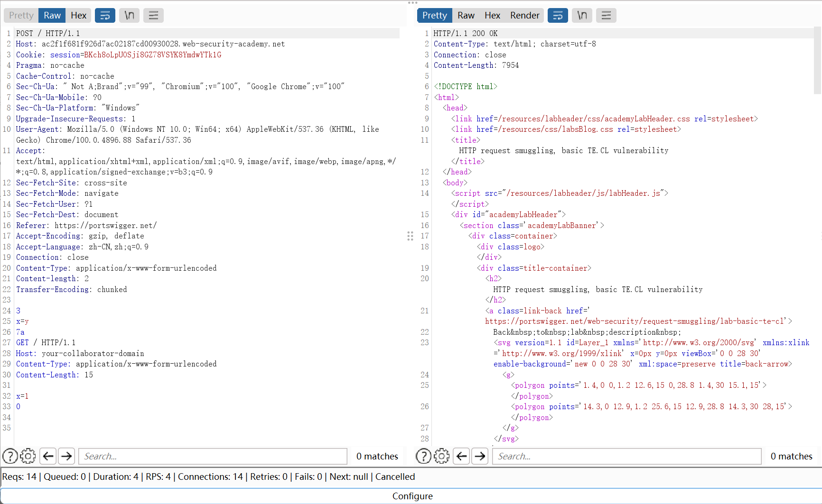
Task: Open search settings gear below response panel
Action: tap(441, 456)
